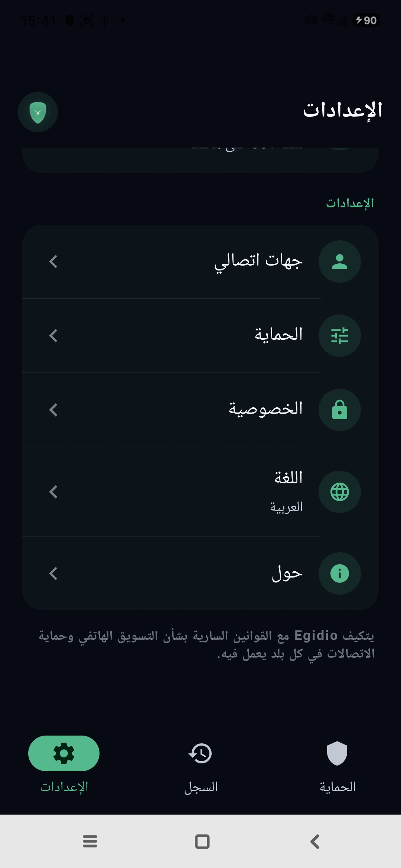The height and width of the screenshot is (868, 401).
Task: Open the person icon for جهات اتصالي
Action: (340, 262)
